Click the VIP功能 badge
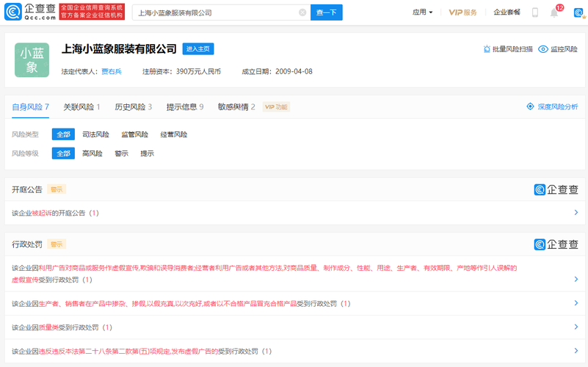This screenshot has height=367, width=588. pyautogui.click(x=276, y=107)
